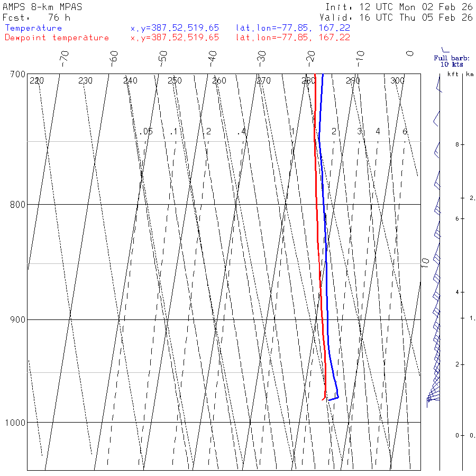Click the -60 temperature axis label
Viewport: 476px width, 476px height.
114,59
